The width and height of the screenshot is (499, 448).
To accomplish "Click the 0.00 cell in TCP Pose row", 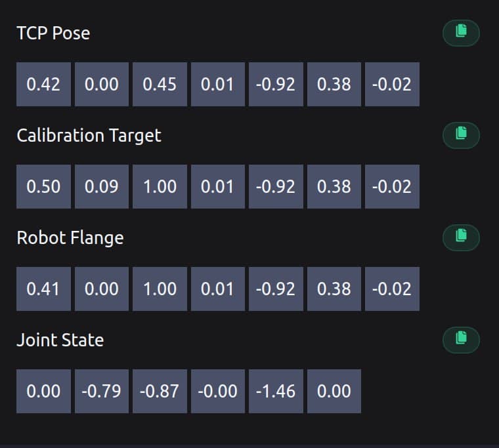I will point(102,84).
